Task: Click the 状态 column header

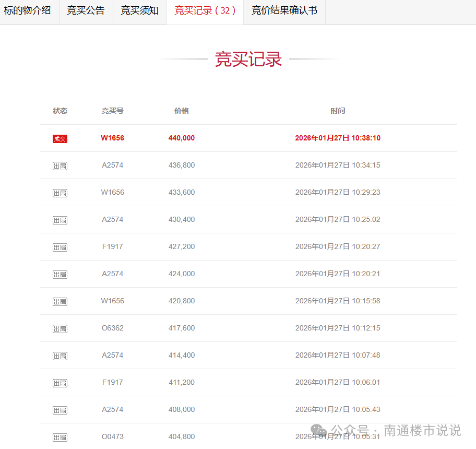Action: click(60, 111)
